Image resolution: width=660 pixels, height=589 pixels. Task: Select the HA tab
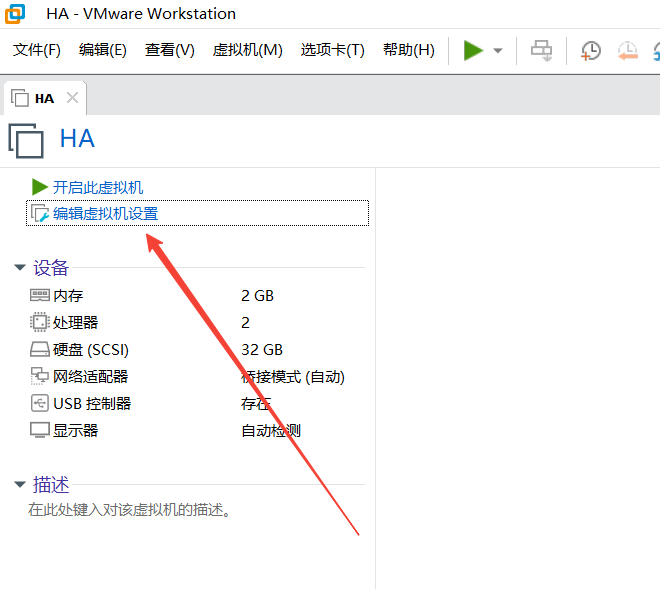click(x=45, y=98)
